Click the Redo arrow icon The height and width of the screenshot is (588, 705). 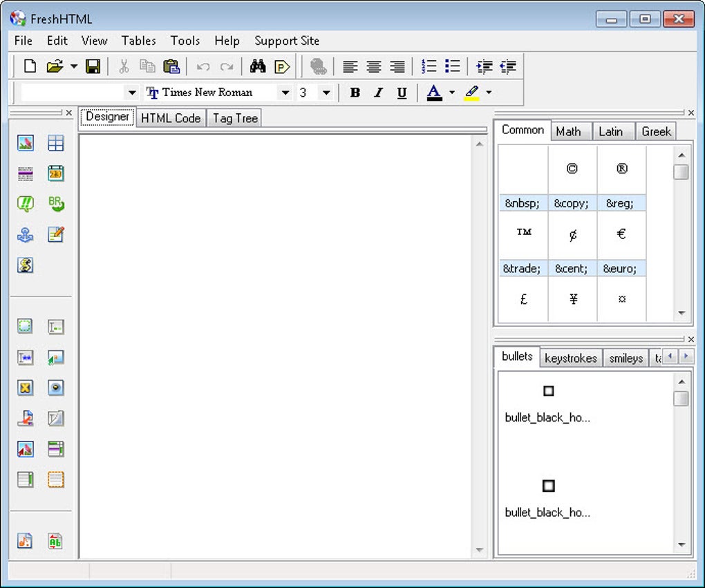[x=227, y=66]
